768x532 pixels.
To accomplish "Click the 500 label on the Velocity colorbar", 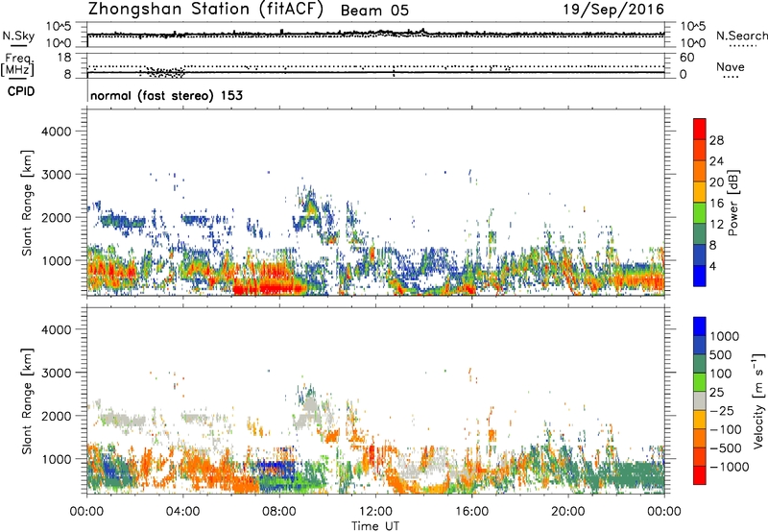I will (x=720, y=354).
